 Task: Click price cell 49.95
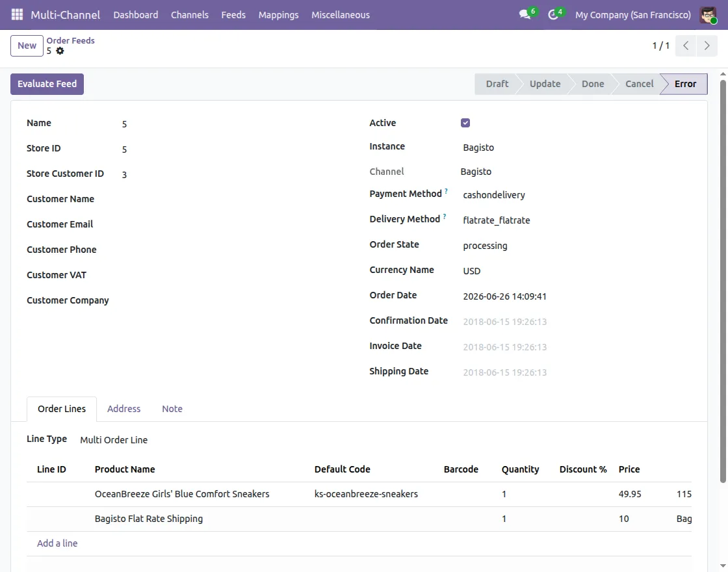pyautogui.click(x=630, y=494)
